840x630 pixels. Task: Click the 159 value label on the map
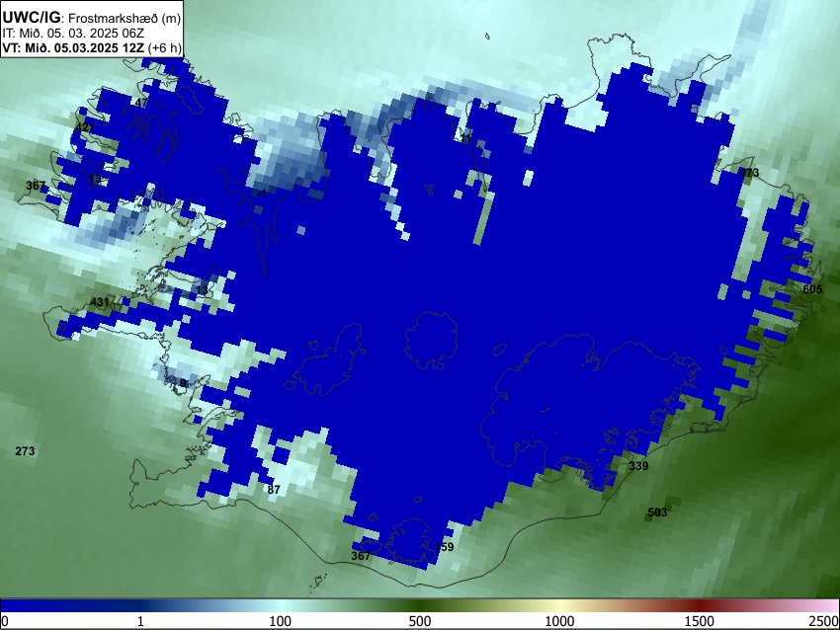[444, 546]
